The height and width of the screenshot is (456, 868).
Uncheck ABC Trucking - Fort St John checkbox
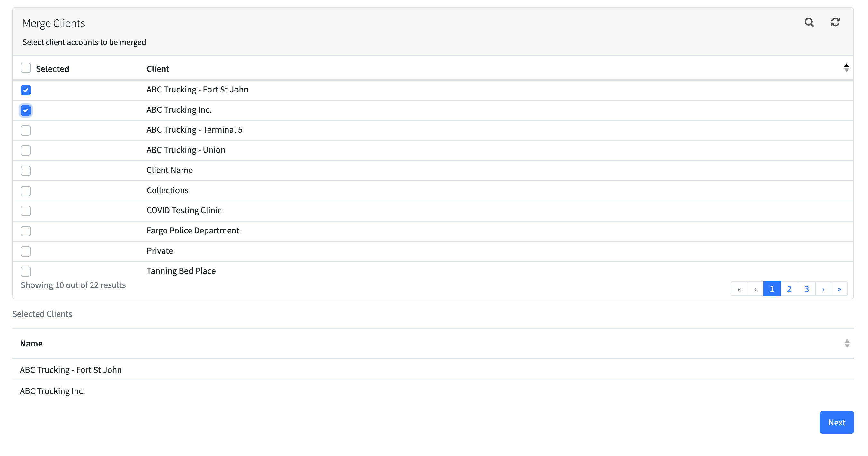click(26, 90)
